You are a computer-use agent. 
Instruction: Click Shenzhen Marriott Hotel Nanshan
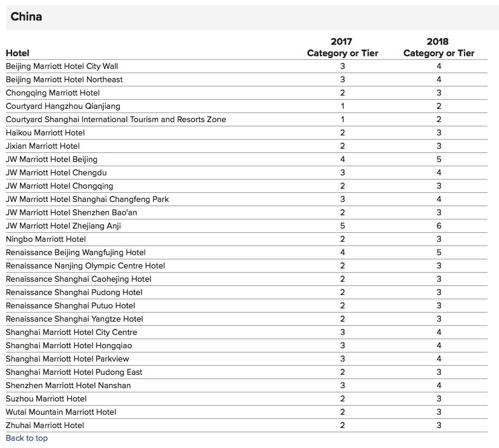point(68,386)
